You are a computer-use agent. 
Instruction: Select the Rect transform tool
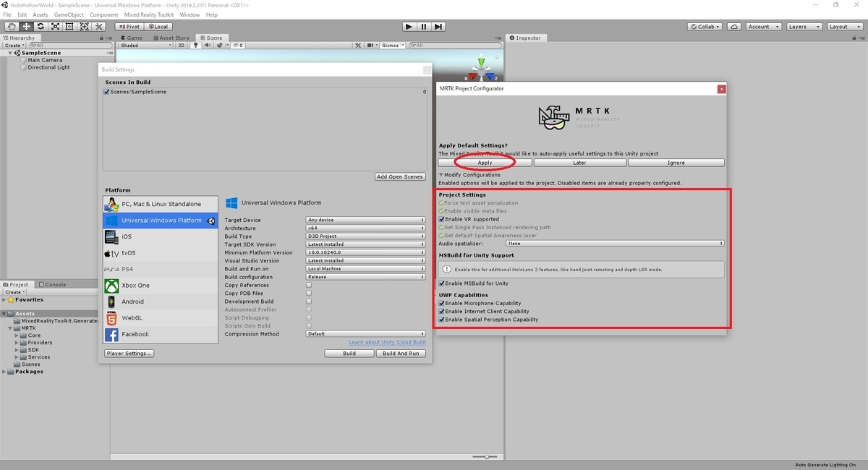[x=69, y=27]
